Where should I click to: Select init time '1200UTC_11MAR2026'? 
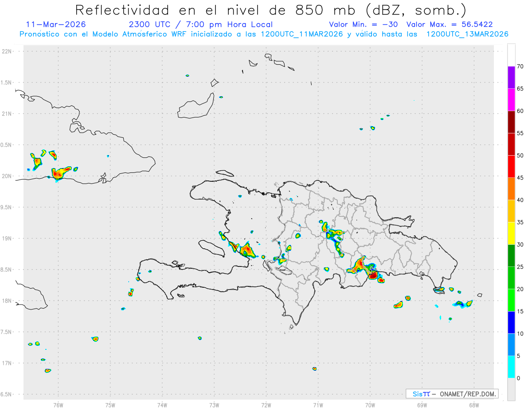click(300, 34)
